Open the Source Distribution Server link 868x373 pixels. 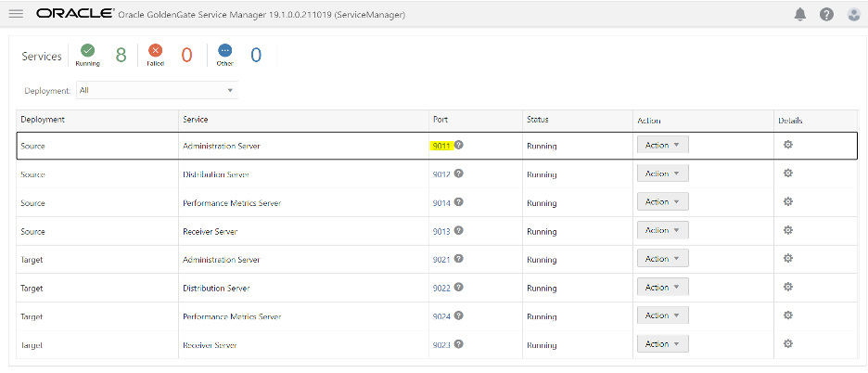coord(216,174)
